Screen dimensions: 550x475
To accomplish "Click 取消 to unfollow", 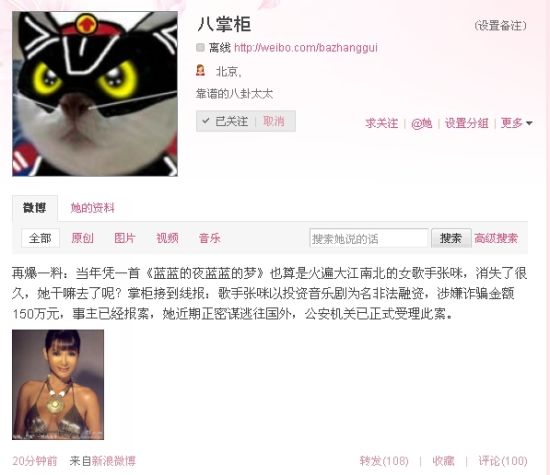I will tap(274, 121).
